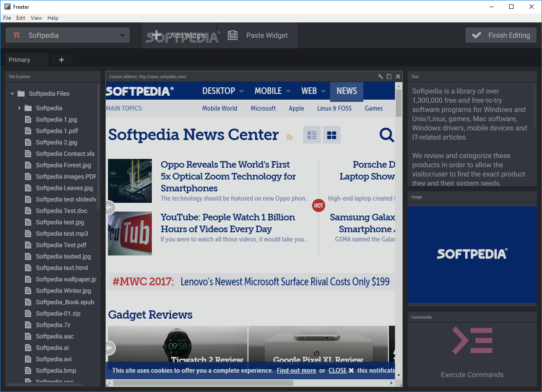Click the Softpedia Files folder icon

pos(21,94)
